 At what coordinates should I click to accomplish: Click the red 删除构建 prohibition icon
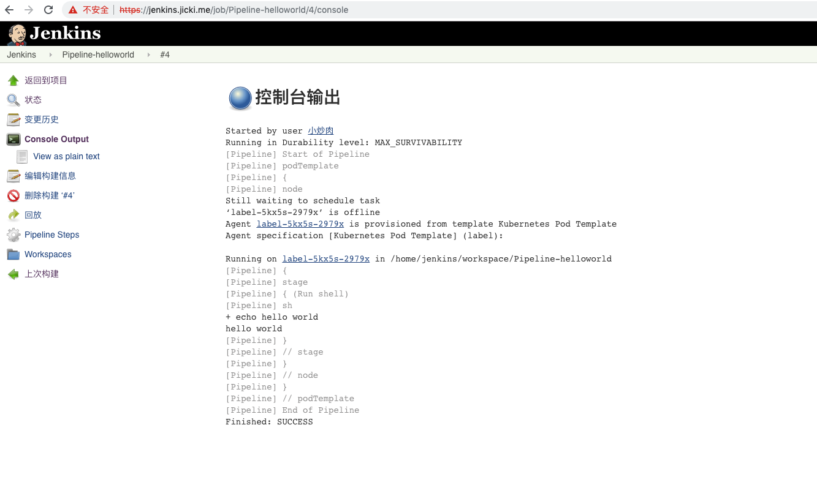(13, 195)
